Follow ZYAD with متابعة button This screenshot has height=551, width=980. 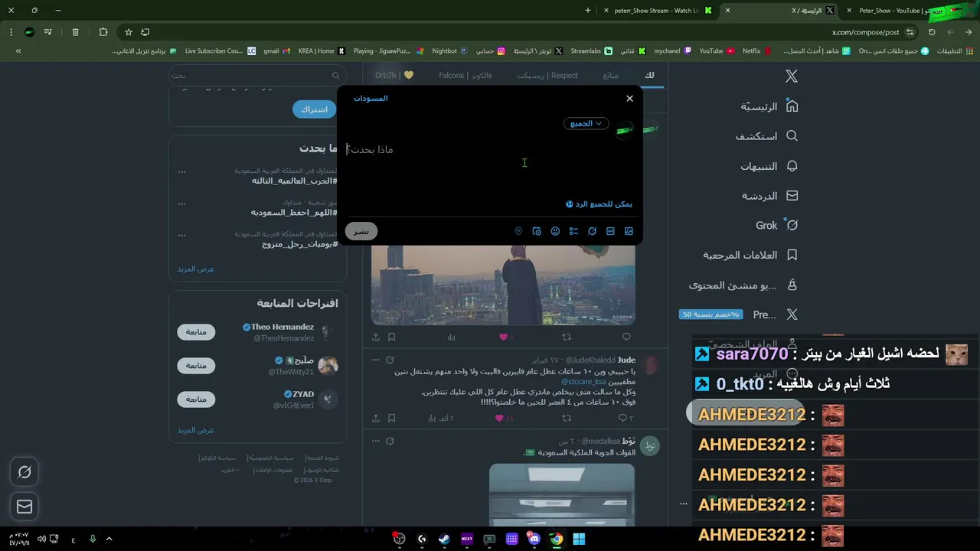pos(196,399)
